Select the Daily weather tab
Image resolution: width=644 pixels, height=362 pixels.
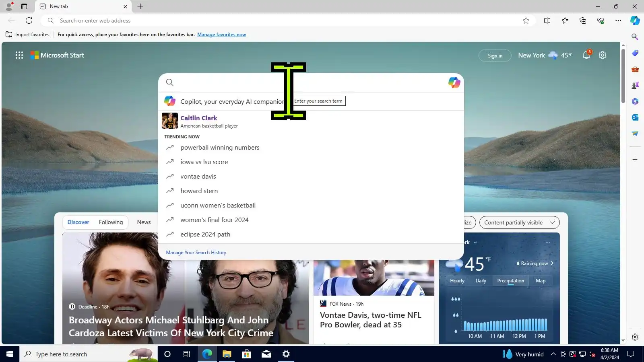point(481,281)
